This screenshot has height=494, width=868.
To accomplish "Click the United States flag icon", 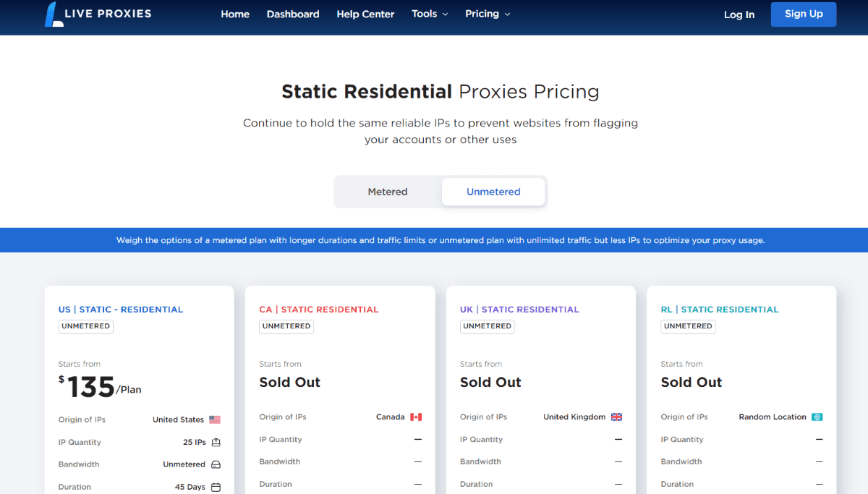I will [x=215, y=420].
